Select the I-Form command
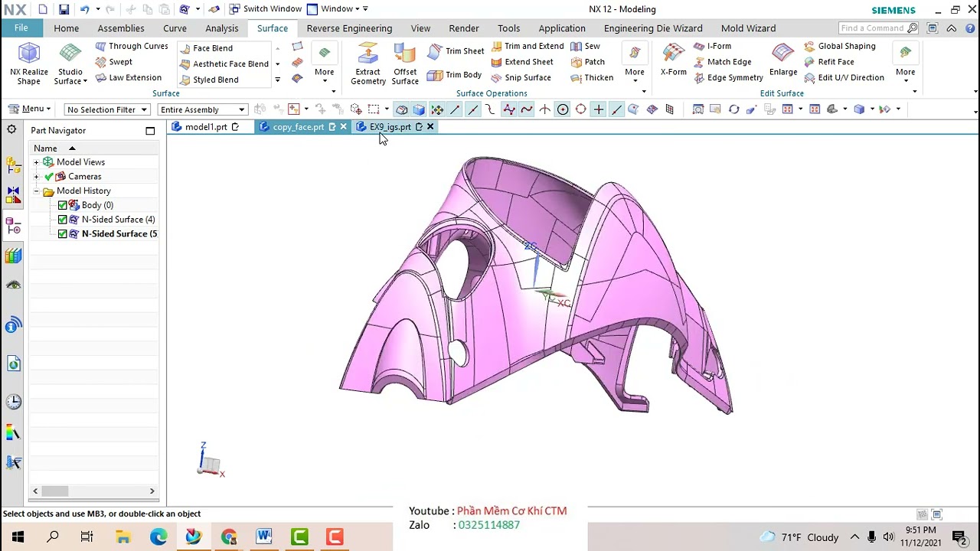 pos(713,46)
